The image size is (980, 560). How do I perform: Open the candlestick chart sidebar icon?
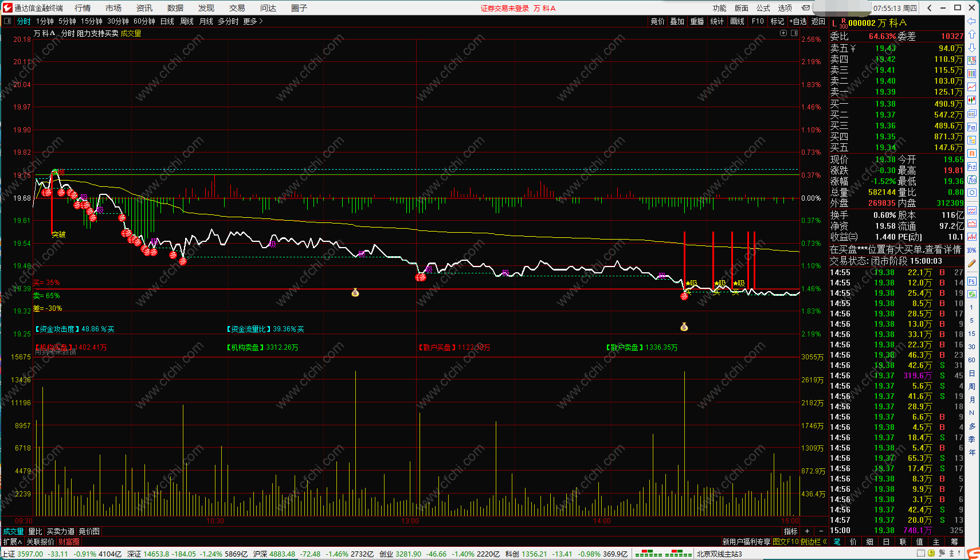pos(972,100)
